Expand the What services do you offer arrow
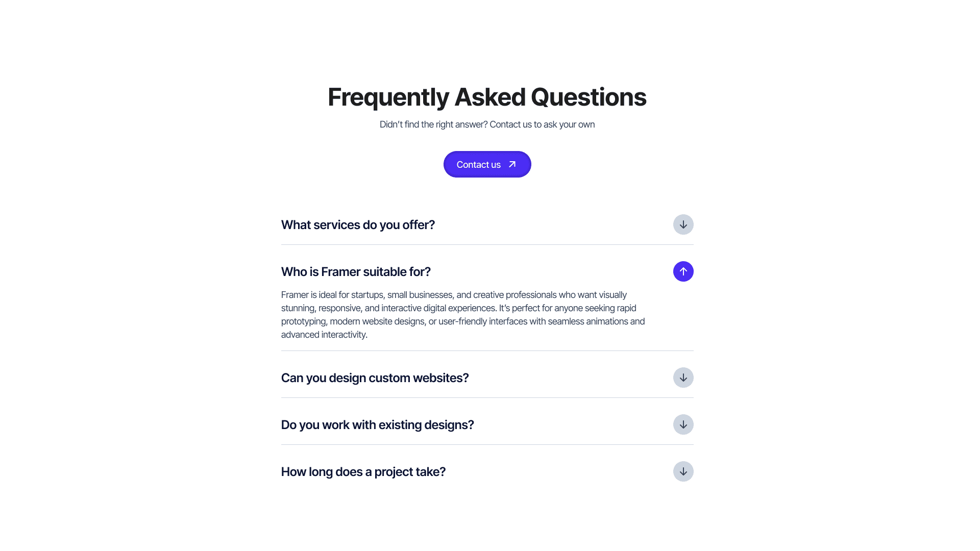This screenshot has width=980, height=551. pos(683,224)
